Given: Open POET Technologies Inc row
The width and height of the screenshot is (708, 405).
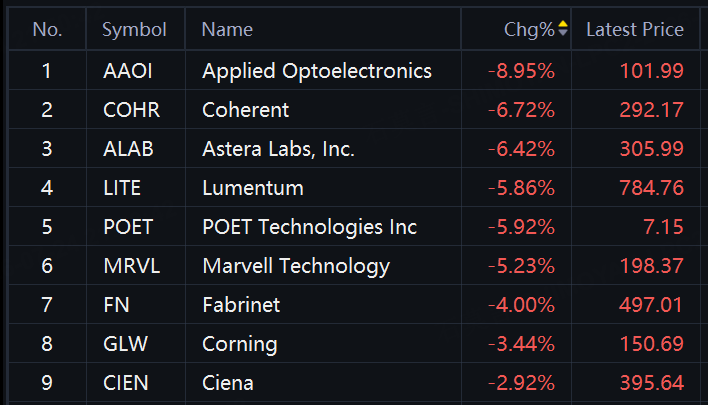Looking at the screenshot, I should click(x=354, y=227).
